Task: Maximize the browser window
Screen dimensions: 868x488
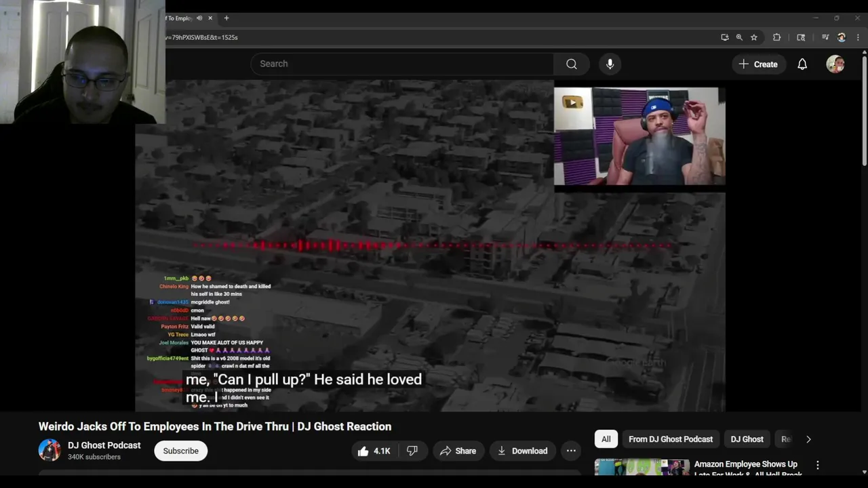Action: 837,18
